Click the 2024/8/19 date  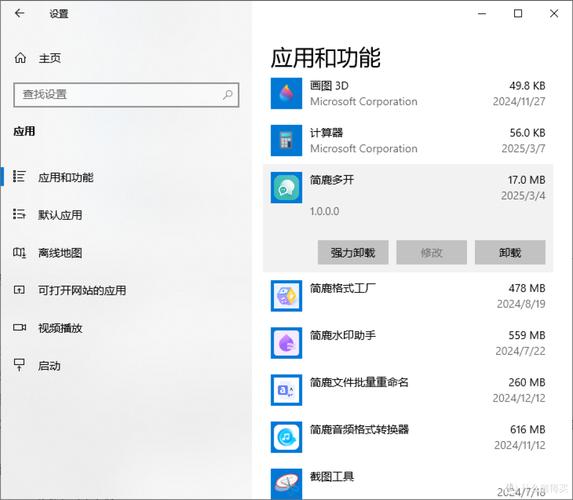point(521,304)
